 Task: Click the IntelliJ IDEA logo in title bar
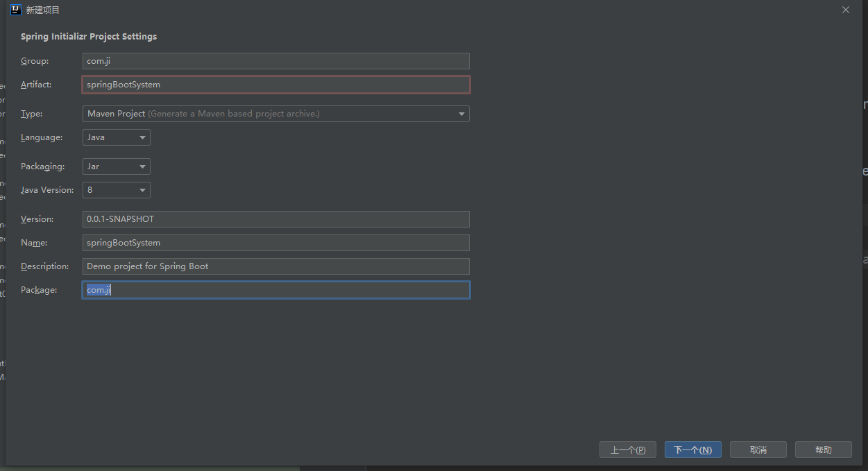click(15, 10)
